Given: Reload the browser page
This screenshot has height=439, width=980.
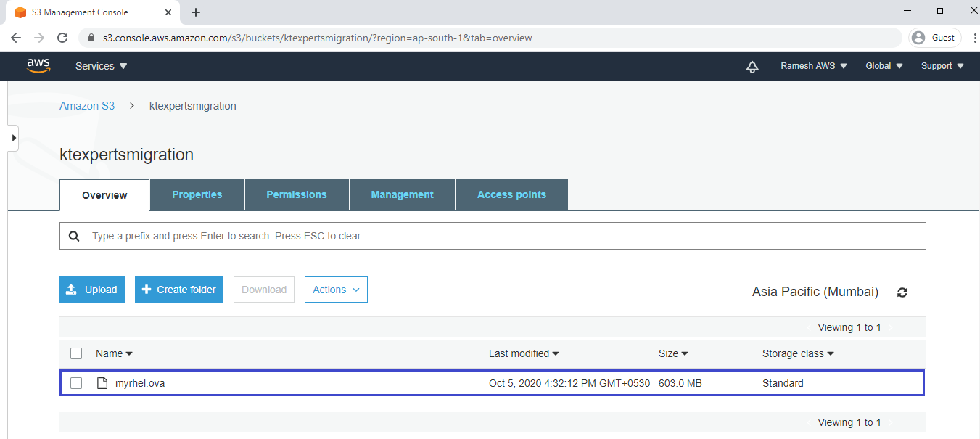Looking at the screenshot, I should point(62,38).
